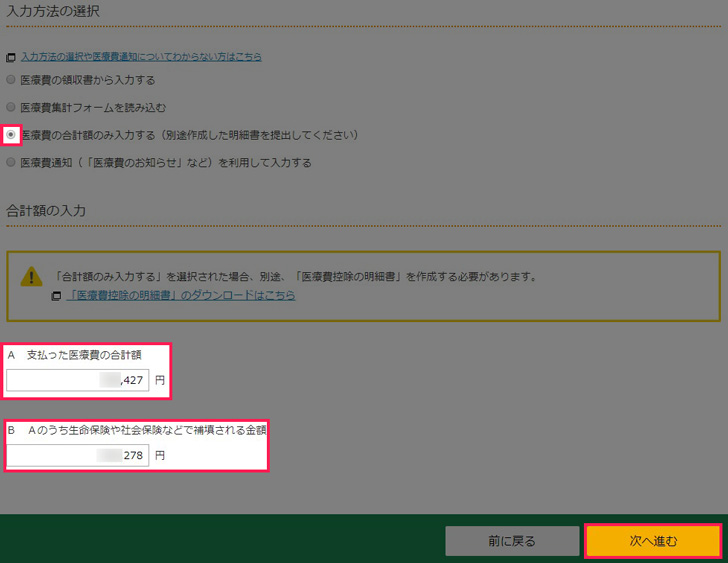Select the 医療費の合計額のみ入力する radio button
Screen dimensions: 728x563
point(11,134)
